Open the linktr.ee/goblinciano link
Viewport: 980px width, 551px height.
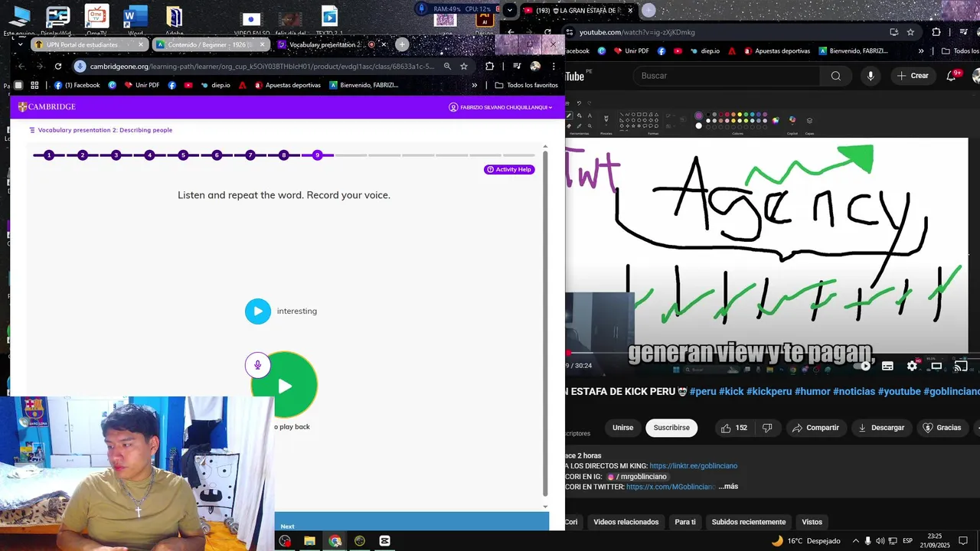[x=693, y=465]
